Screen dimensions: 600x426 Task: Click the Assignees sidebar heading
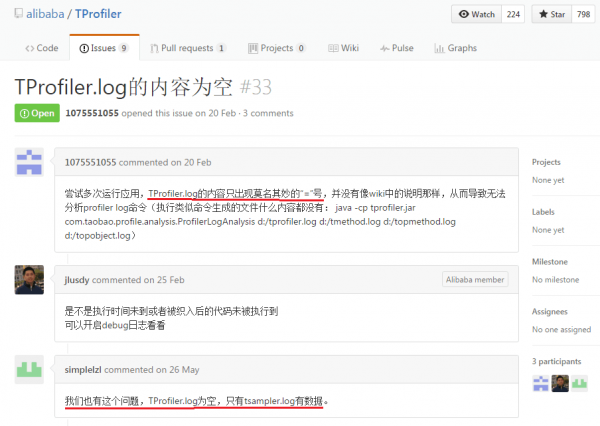pyautogui.click(x=549, y=312)
